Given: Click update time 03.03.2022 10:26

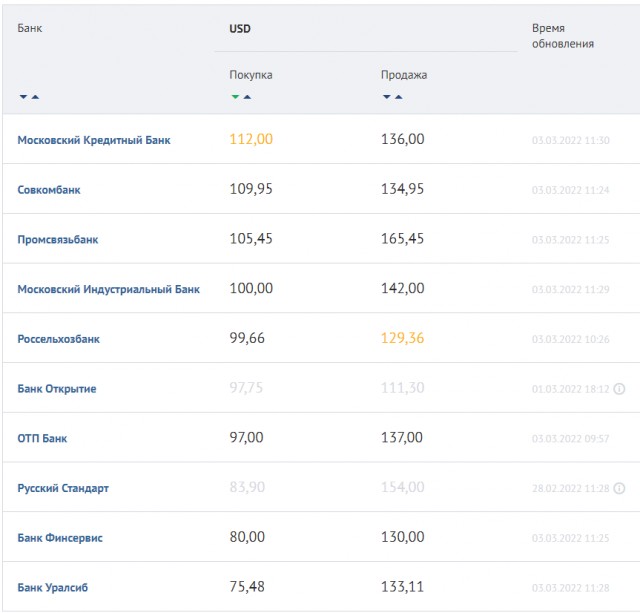Looking at the screenshot, I should click(x=571, y=340).
